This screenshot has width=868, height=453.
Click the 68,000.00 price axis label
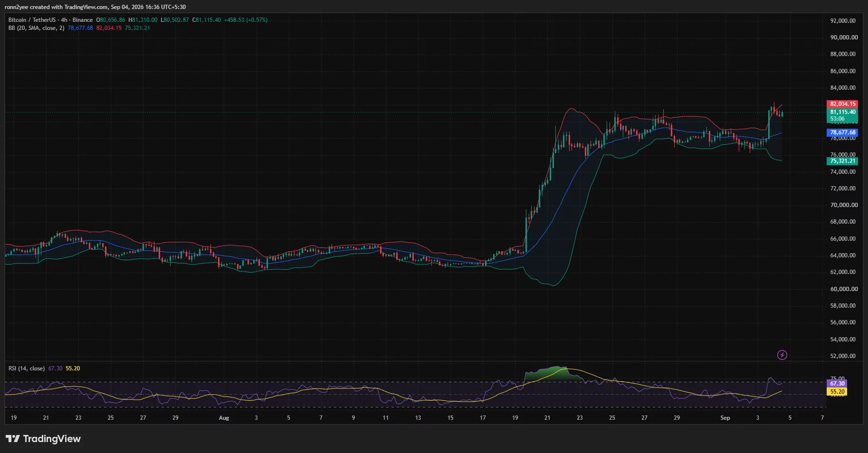pos(843,222)
